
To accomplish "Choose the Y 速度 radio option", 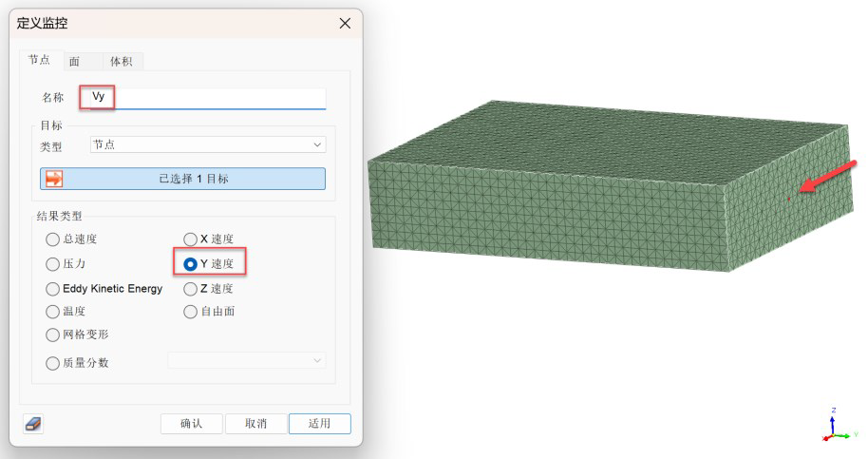I will (x=190, y=264).
